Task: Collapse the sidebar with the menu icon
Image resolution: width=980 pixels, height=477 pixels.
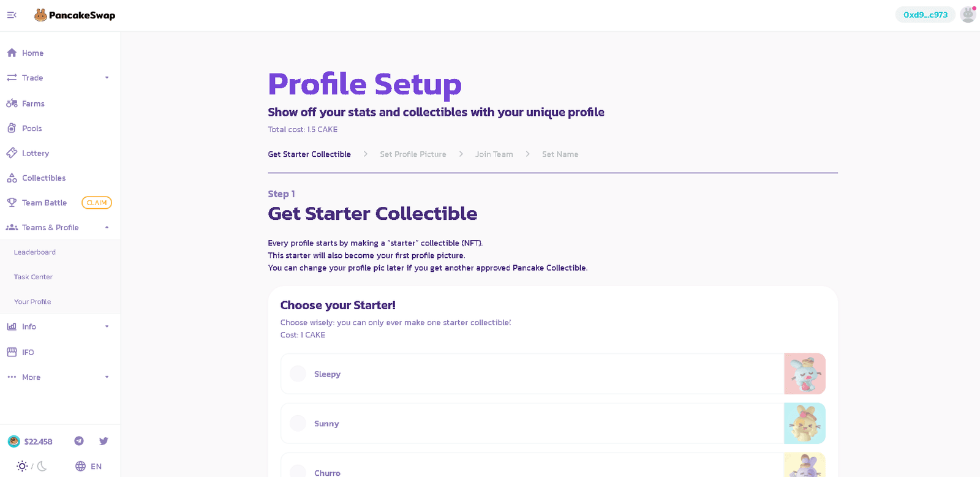Action: (x=12, y=15)
